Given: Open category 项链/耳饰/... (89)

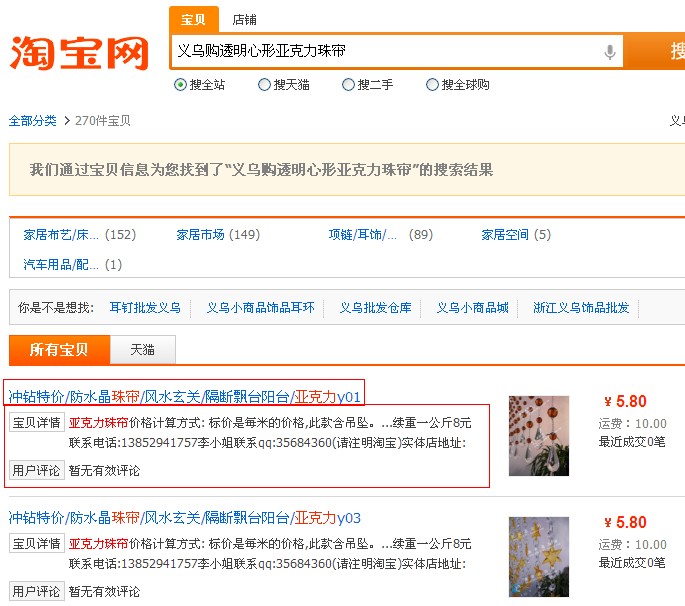Looking at the screenshot, I should pyautogui.click(x=381, y=235).
